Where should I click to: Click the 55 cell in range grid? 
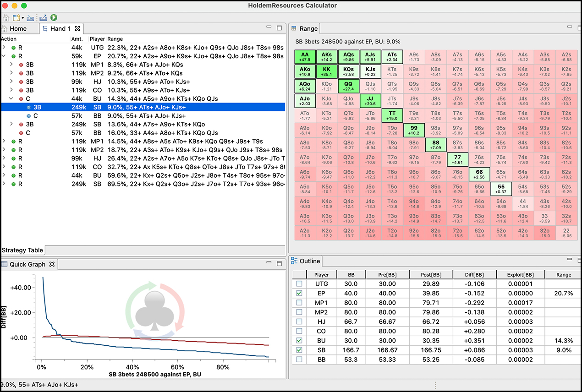[x=501, y=189]
